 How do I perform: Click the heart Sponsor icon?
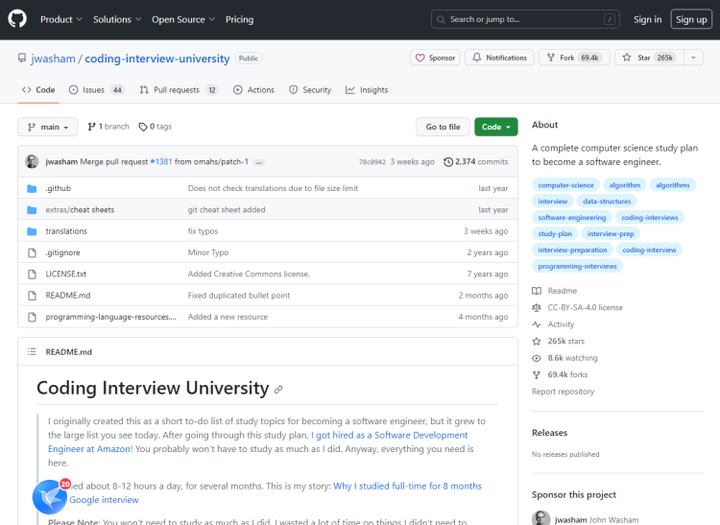(x=420, y=58)
